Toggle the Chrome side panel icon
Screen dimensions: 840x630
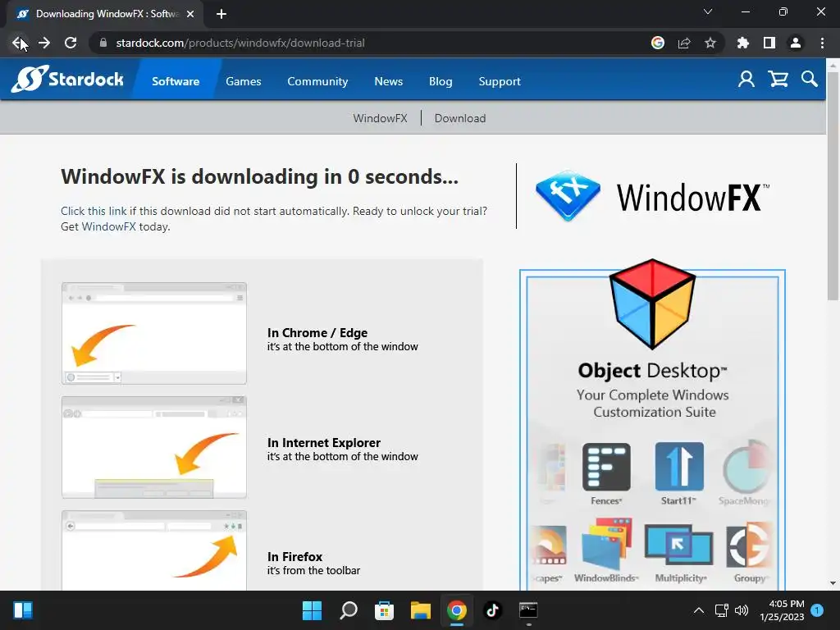(769, 43)
